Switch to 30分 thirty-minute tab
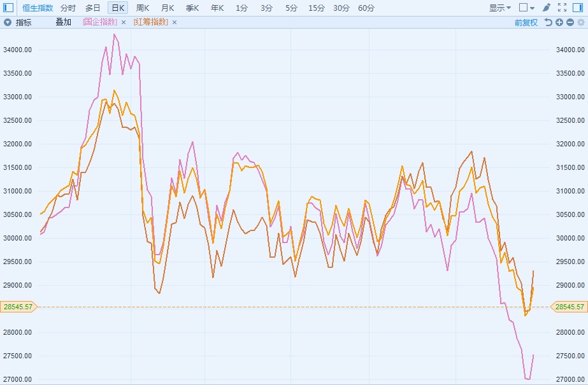 pos(341,8)
